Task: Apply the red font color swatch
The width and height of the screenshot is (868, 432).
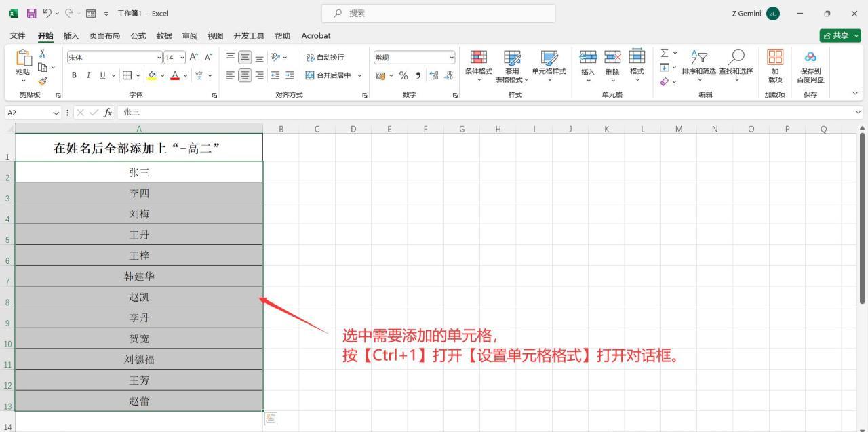Action: click(175, 75)
